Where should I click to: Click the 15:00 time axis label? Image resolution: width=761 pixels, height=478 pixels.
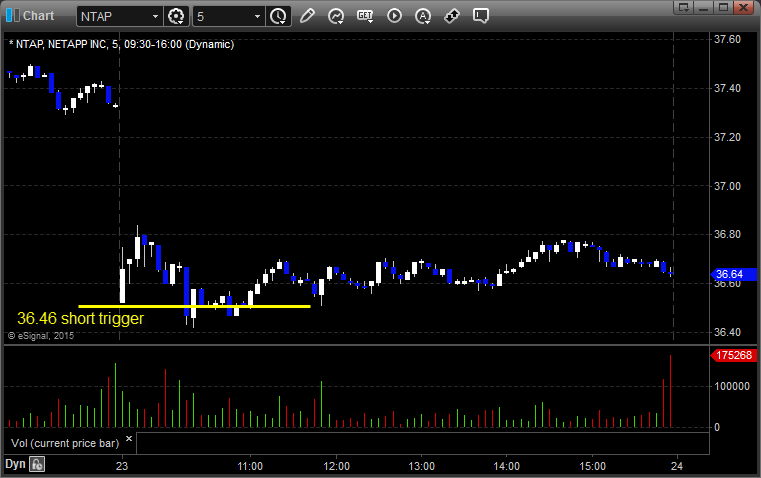(593, 466)
